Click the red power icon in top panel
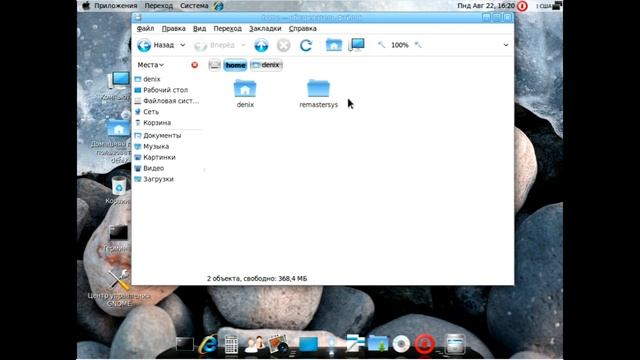This screenshot has width=640, height=360. pyautogui.click(x=522, y=6)
